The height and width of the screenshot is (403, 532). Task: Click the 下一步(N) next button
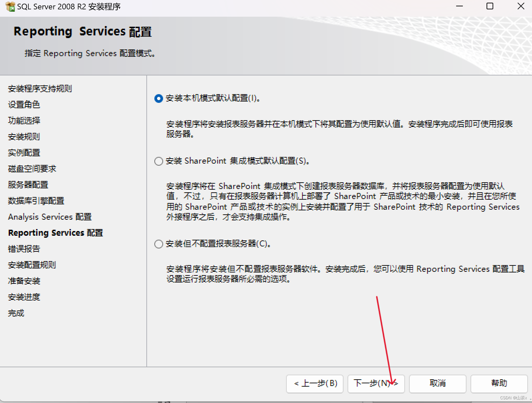pyautogui.click(x=376, y=384)
